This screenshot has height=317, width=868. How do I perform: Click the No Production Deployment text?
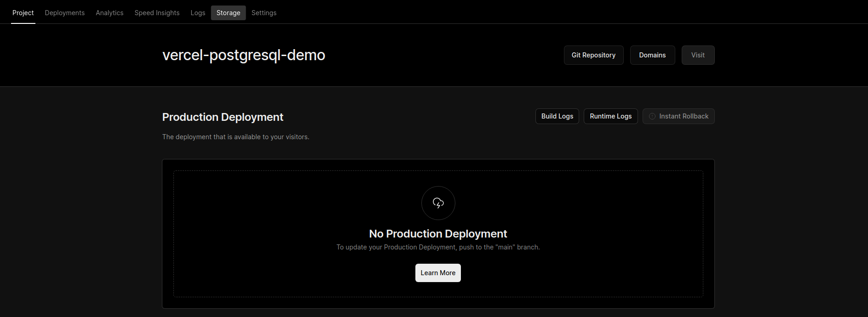(x=438, y=234)
